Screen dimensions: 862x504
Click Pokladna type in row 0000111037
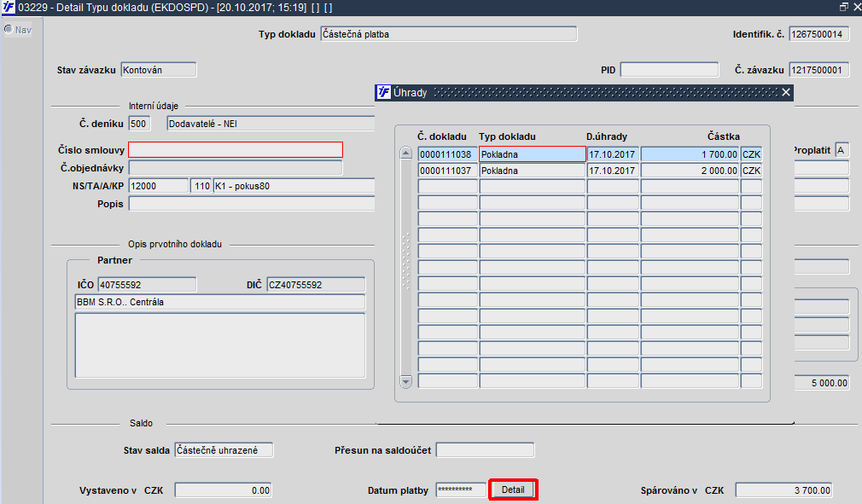click(x=533, y=171)
